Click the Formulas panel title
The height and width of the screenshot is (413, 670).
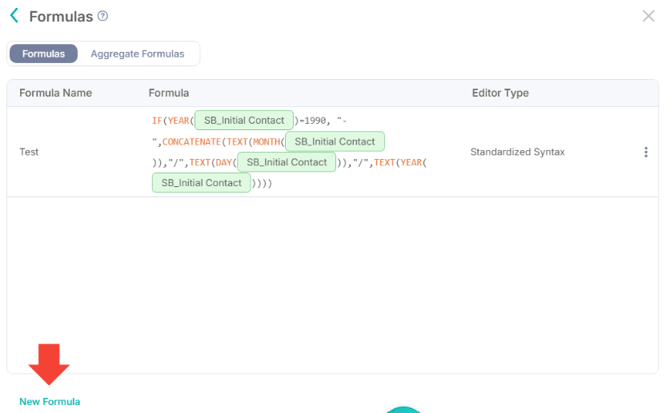(61, 17)
